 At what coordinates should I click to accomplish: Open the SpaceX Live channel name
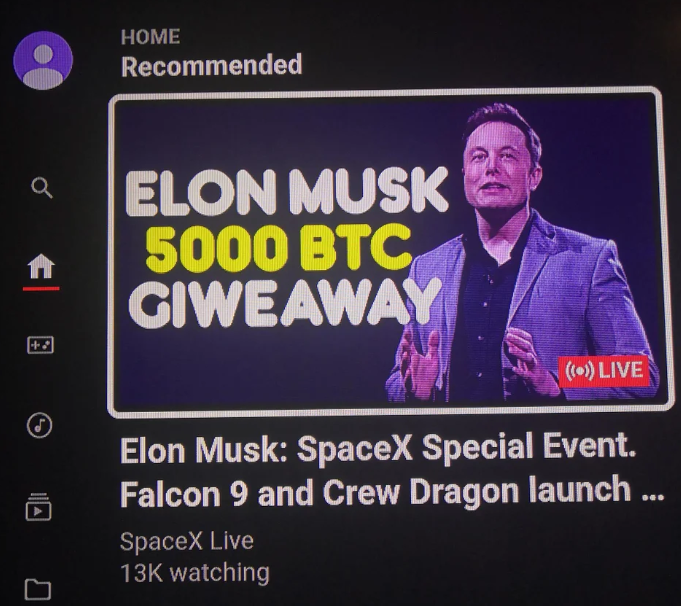[x=187, y=541]
